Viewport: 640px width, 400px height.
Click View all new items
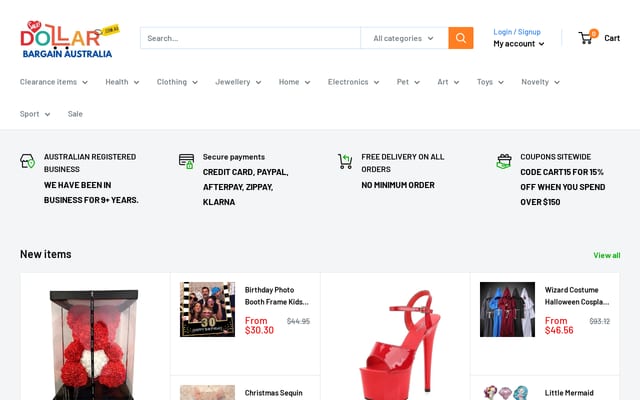(x=607, y=255)
